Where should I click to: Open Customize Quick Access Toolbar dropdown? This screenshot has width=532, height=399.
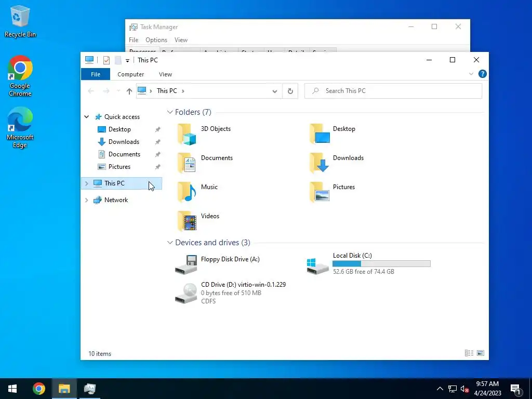coord(127,60)
